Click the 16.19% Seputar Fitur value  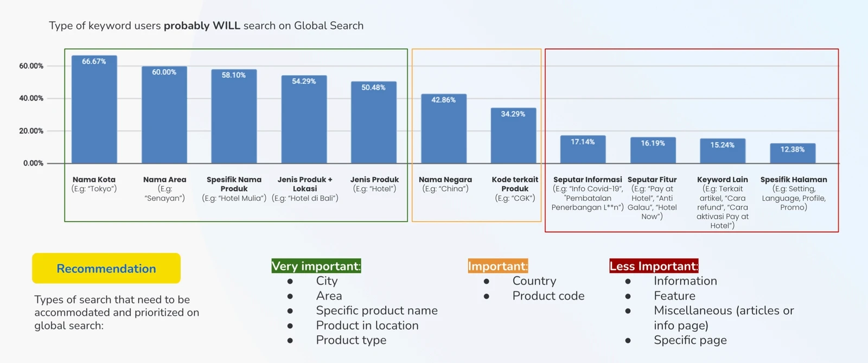click(653, 143)
